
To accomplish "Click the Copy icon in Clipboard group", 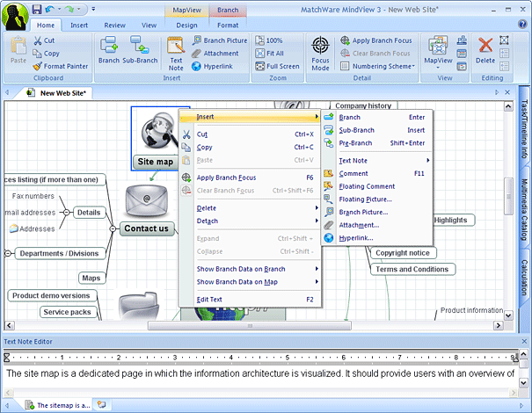I will [37, 54].
